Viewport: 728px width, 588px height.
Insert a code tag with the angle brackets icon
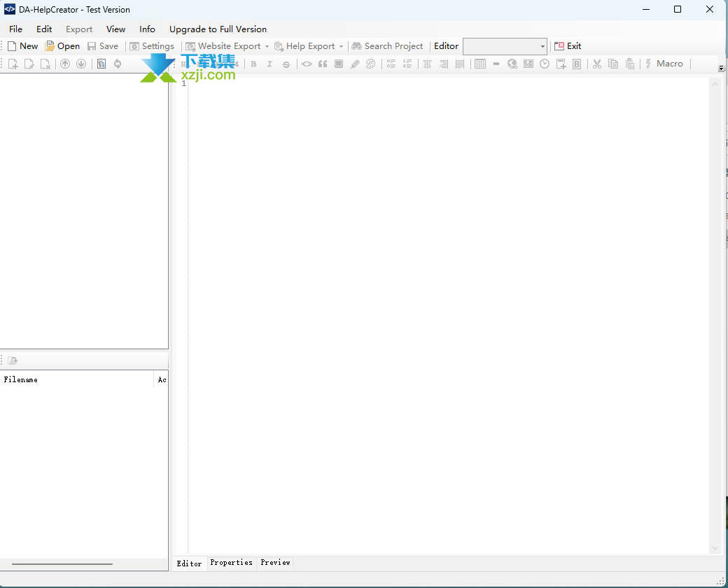click(x=307, y=64)
